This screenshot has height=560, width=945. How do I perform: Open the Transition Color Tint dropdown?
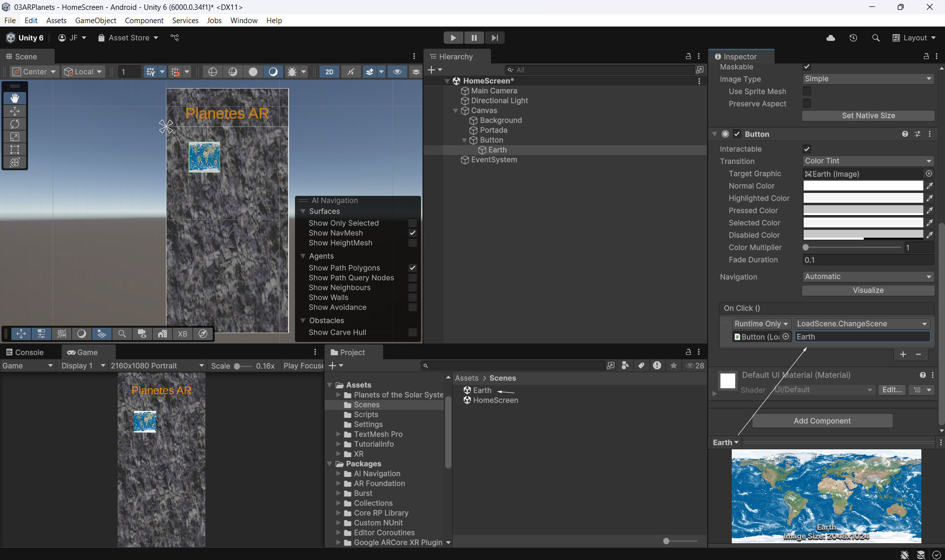[x=868, y=161]
